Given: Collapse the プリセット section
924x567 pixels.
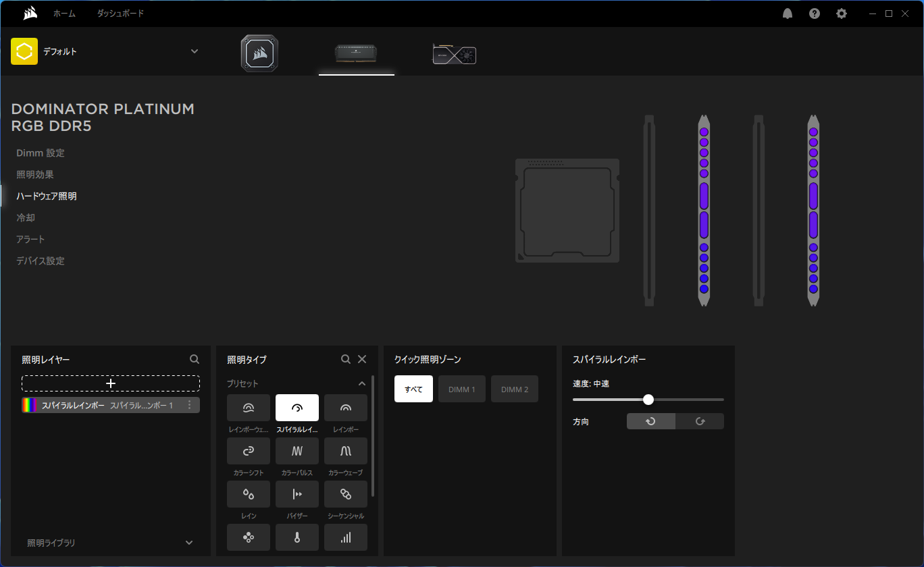Looking at the screenshot, I should (x=362, y=383).
